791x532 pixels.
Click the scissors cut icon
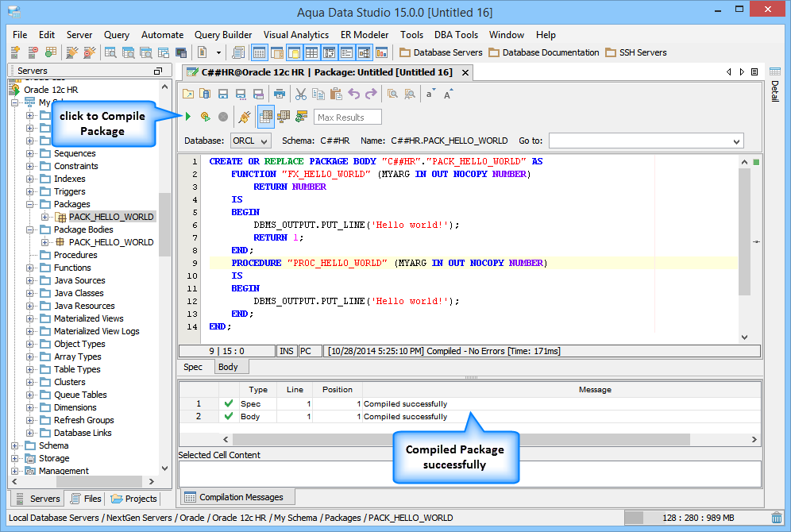click(301, 94)
